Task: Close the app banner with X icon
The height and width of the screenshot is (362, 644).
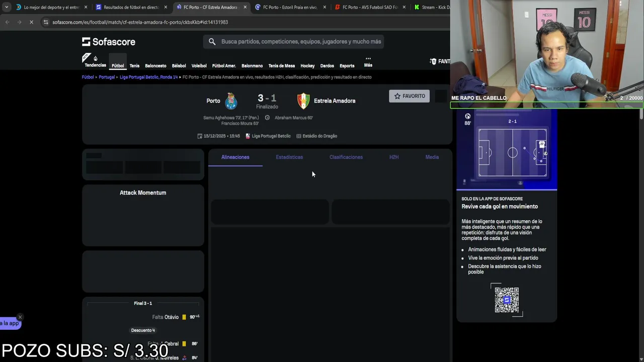Action: [20, 317]
